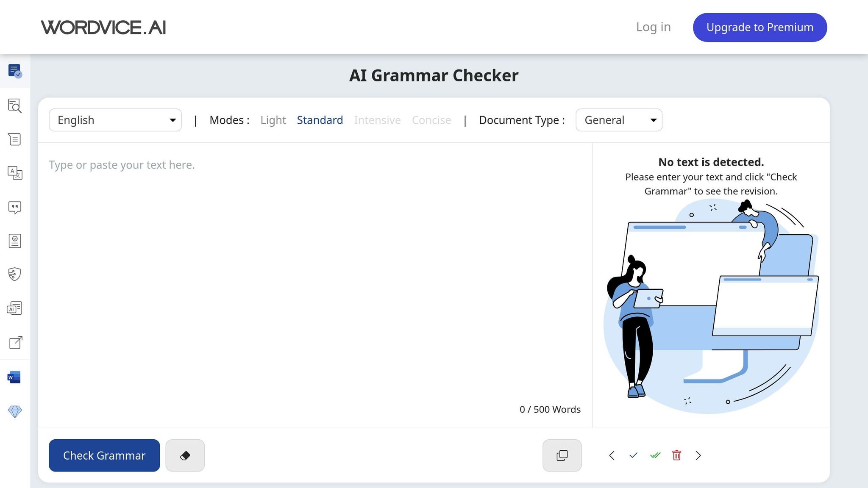Click the copy text icon near bottom
This screenshot has height=488, width=868.
[562, 455]
